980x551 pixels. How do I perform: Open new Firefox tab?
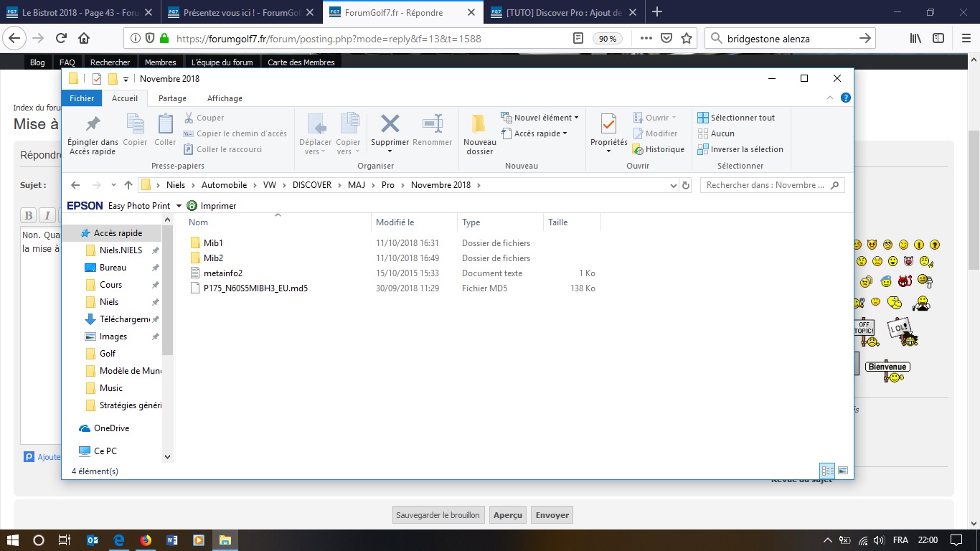[657, 11]
